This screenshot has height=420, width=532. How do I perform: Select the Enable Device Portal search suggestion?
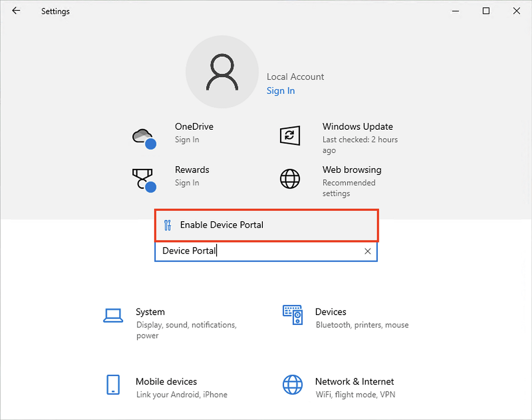(x=221, y=225)
